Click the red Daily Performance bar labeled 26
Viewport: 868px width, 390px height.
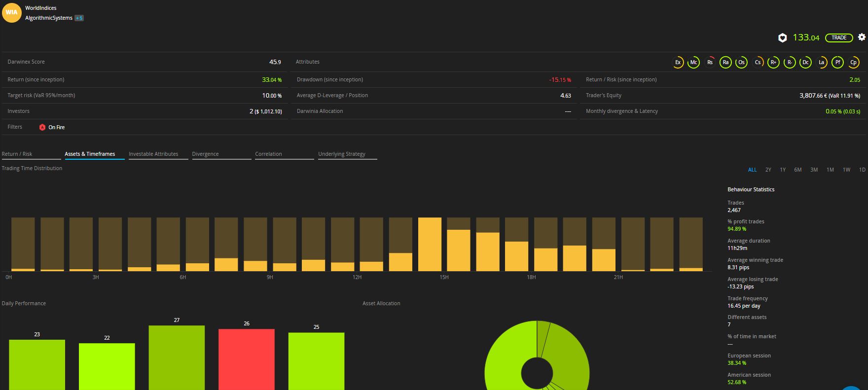pyautogui.click(x=246, y=359)
